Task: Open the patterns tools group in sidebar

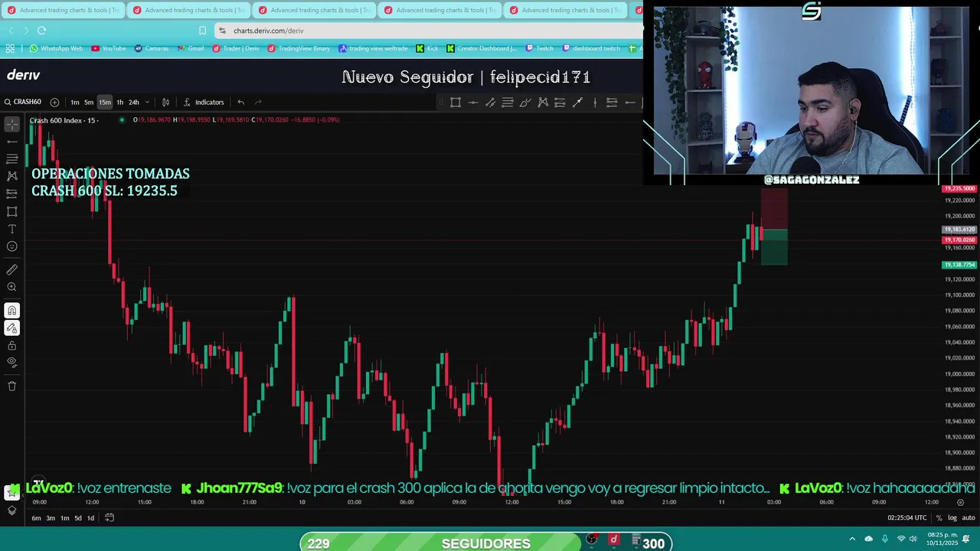Action: pos(11,176)
